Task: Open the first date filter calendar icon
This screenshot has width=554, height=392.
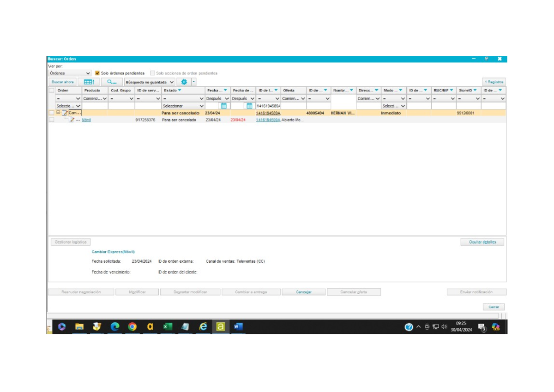Action: click(x=223, y=106)
